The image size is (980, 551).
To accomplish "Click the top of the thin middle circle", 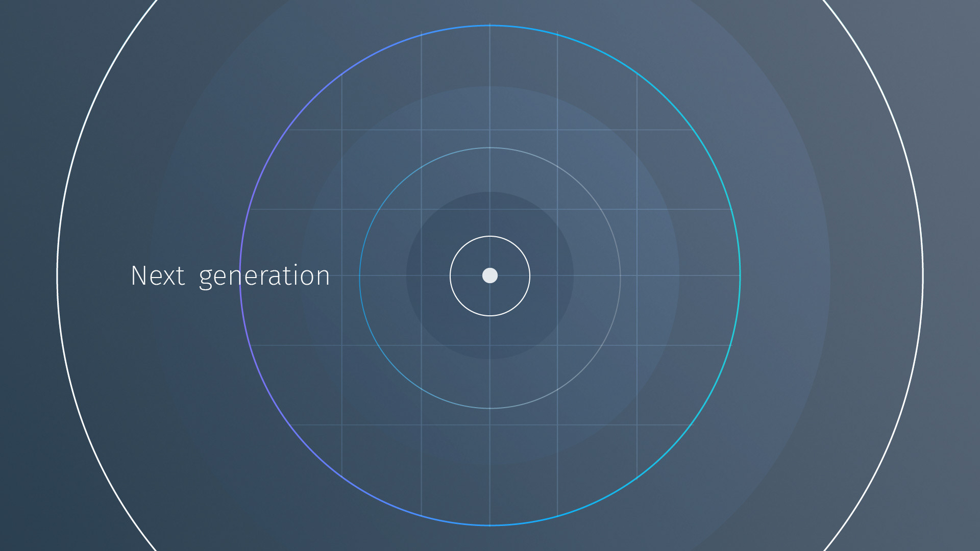I will (490, 148).
